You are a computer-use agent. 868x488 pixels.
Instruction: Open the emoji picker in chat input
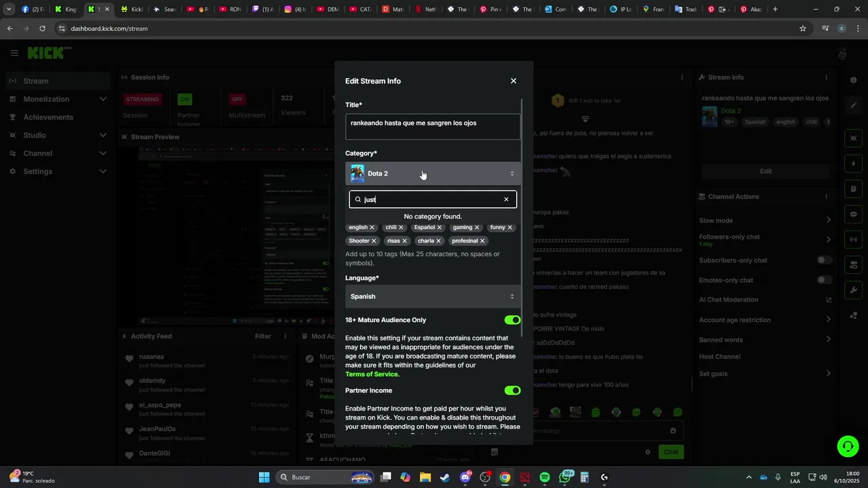[x=673, y=430]
